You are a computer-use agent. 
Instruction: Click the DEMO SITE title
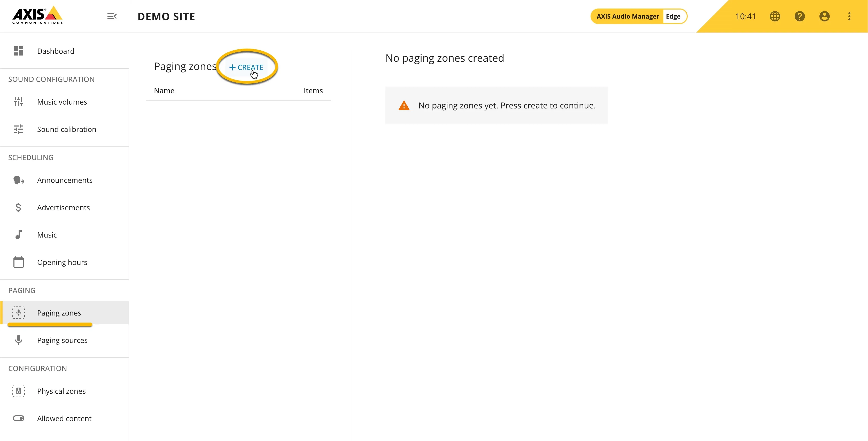pyautogui.click(x=166, y=17)
